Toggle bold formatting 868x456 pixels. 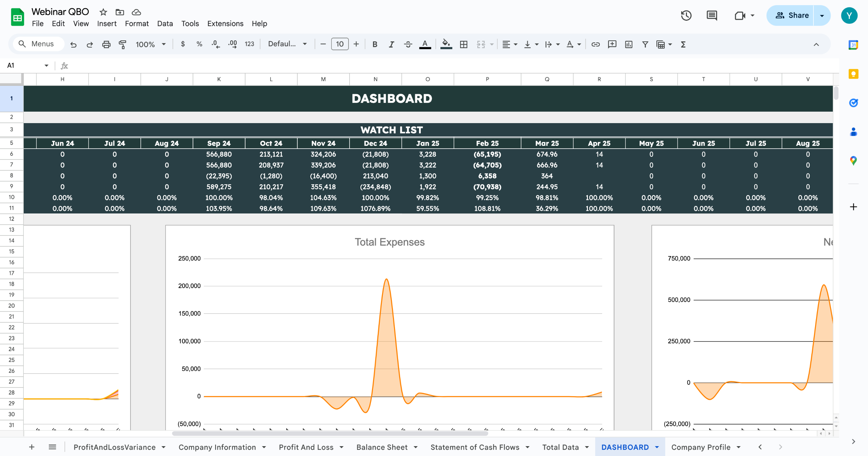point(375,44)
